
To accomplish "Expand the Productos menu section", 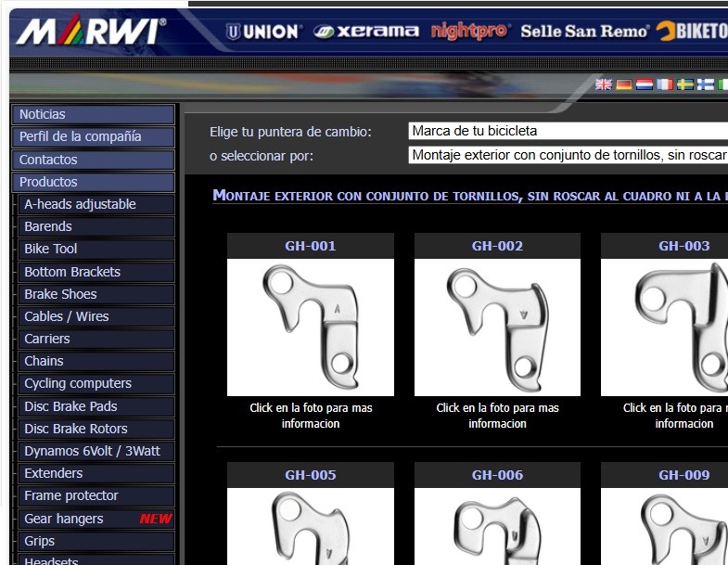I will point(93,182).
